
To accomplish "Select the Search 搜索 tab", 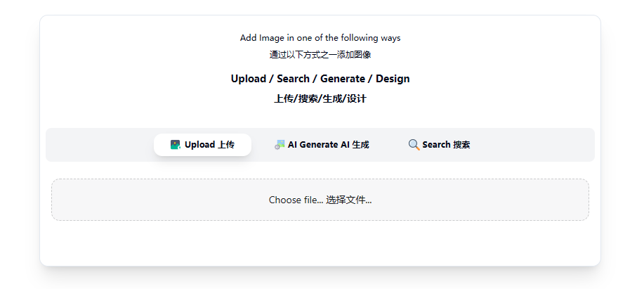I will (x=439, y=145).
